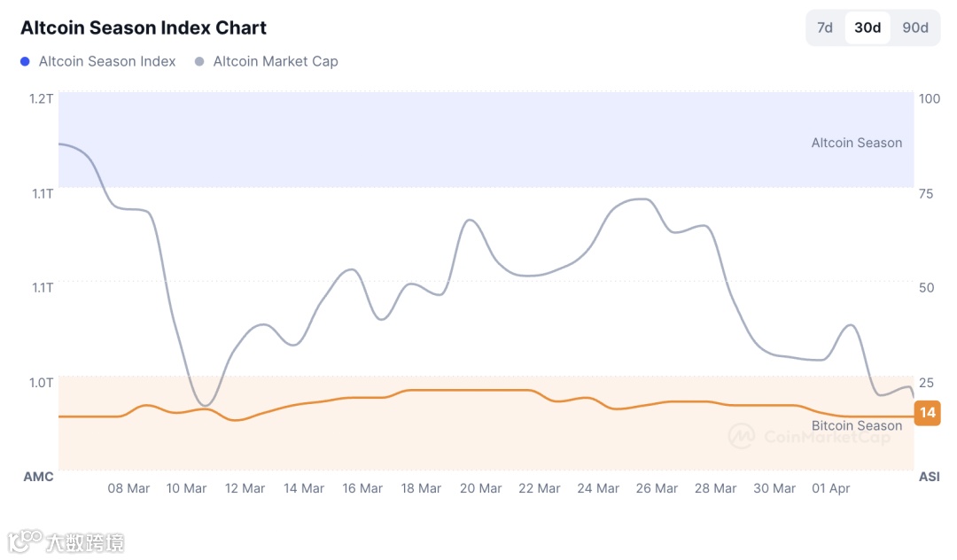Toggle the Altcoin Market Cap legend dot
The width and height of the screenshot is (957, 560).
[199, 61]
